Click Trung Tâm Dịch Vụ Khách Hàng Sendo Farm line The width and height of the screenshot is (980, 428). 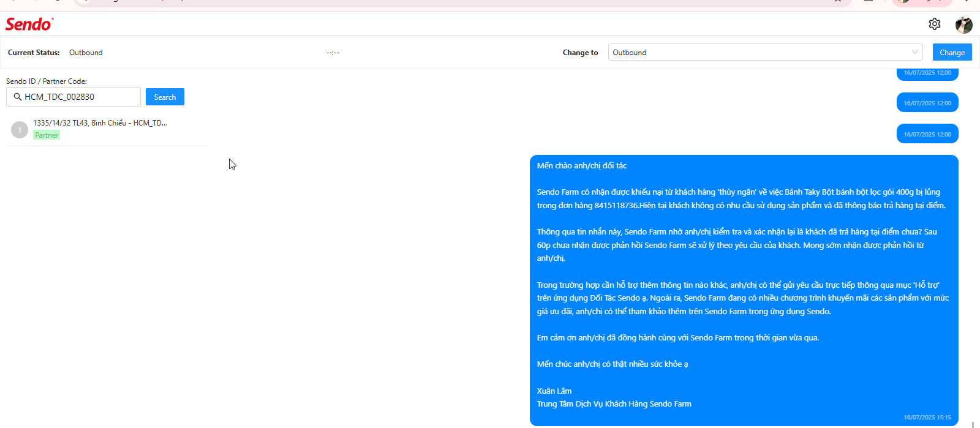(x=614, y=404)
